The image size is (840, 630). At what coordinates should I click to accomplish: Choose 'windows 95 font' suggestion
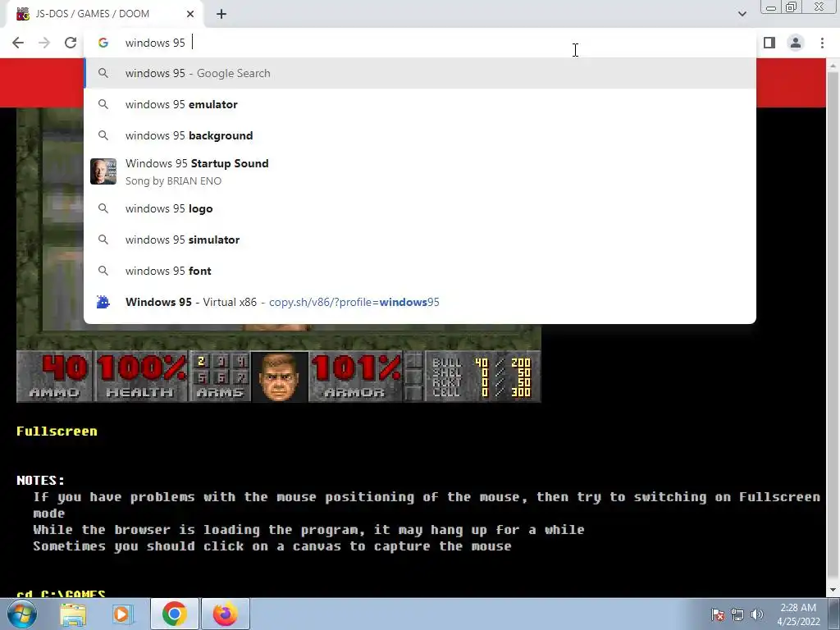420,271
